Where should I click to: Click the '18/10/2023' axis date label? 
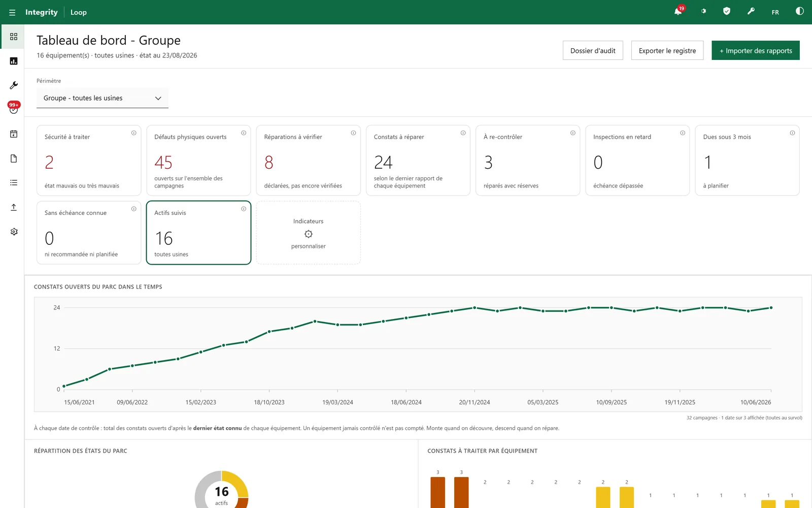(269, 402)
